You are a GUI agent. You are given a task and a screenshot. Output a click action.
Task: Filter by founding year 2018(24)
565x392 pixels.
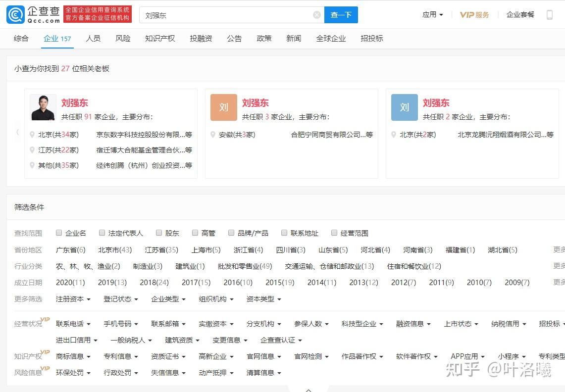154,283
